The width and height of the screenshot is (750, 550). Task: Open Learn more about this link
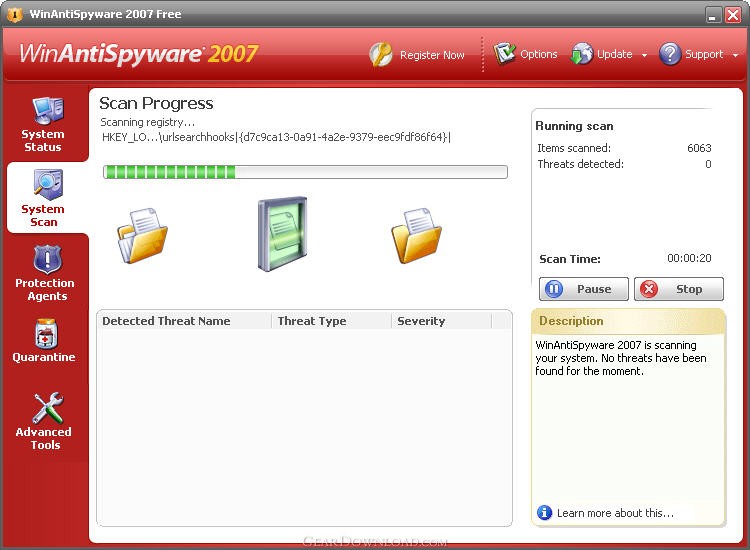(615, 513)
